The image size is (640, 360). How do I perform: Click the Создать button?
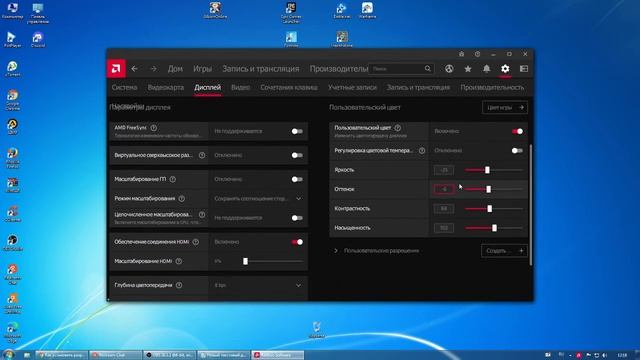click(504, 251)
